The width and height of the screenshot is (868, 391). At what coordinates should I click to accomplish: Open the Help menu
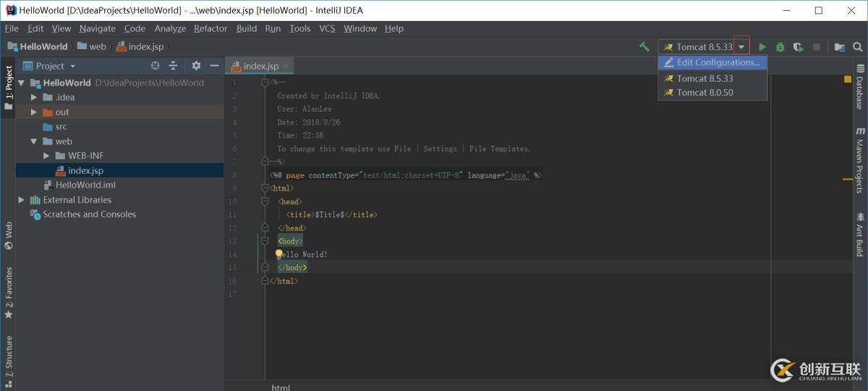tap(394, 28)
